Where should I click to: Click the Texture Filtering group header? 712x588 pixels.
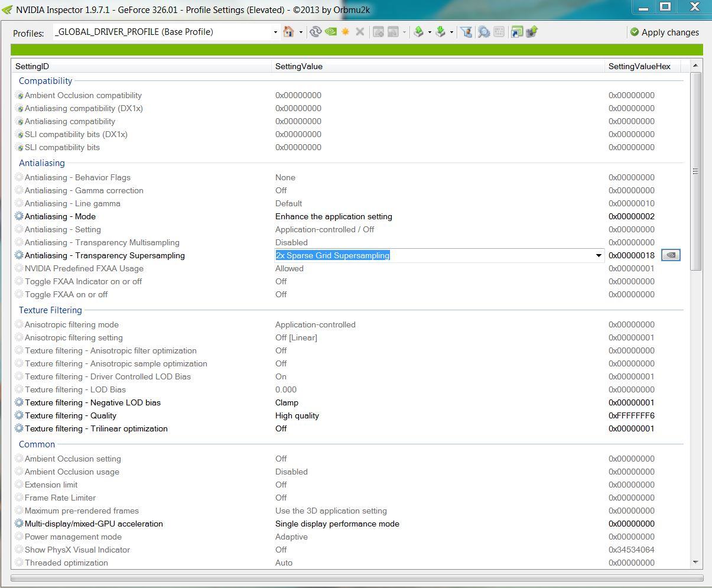(50, 310)
